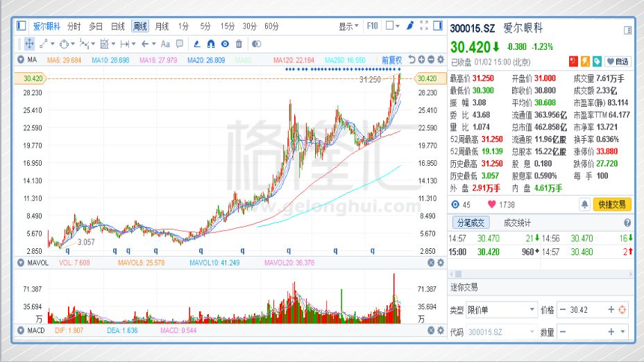
Task: Select the Aa text annotation tool
Action: click(165, 44)
